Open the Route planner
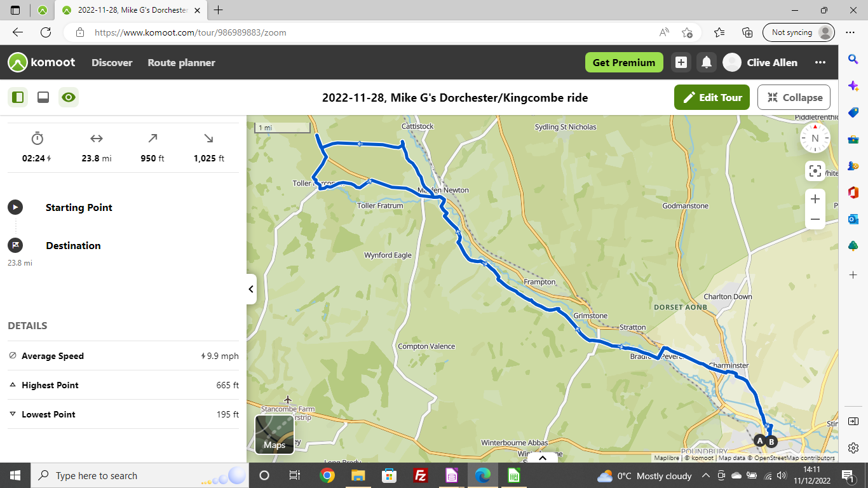Screen dimensions: 868x488 181,62
